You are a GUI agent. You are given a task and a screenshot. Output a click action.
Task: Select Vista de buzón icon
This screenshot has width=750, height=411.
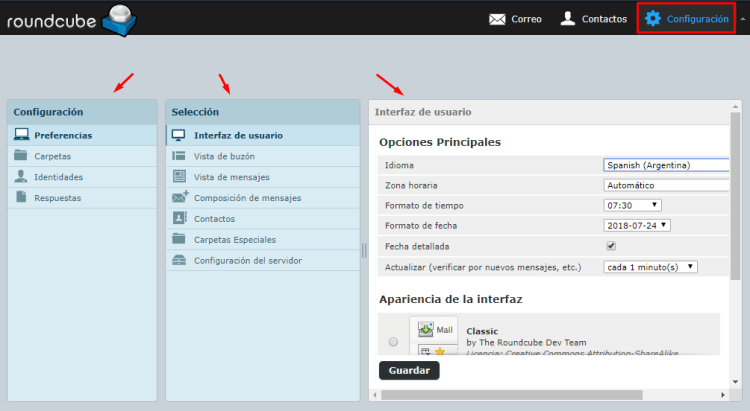pos(179,156)
